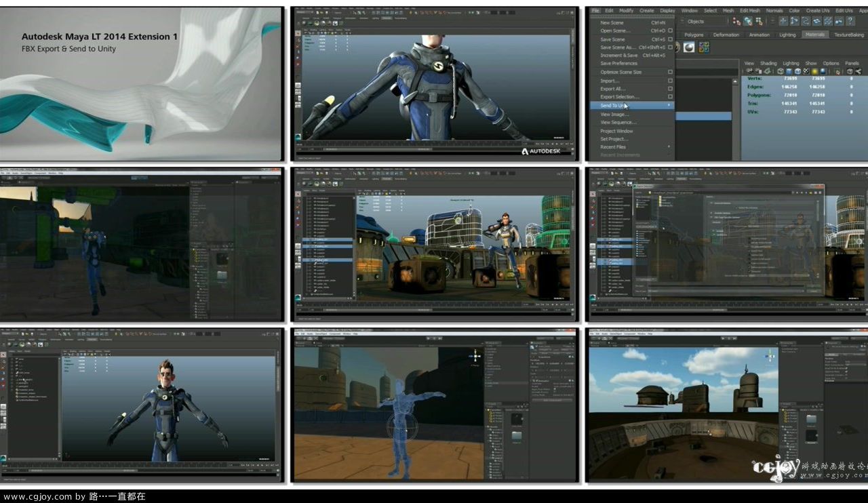The width and height of the screenshot is (868, 503).
Task: Open the Create UVs menu
Action: [818, 10]
